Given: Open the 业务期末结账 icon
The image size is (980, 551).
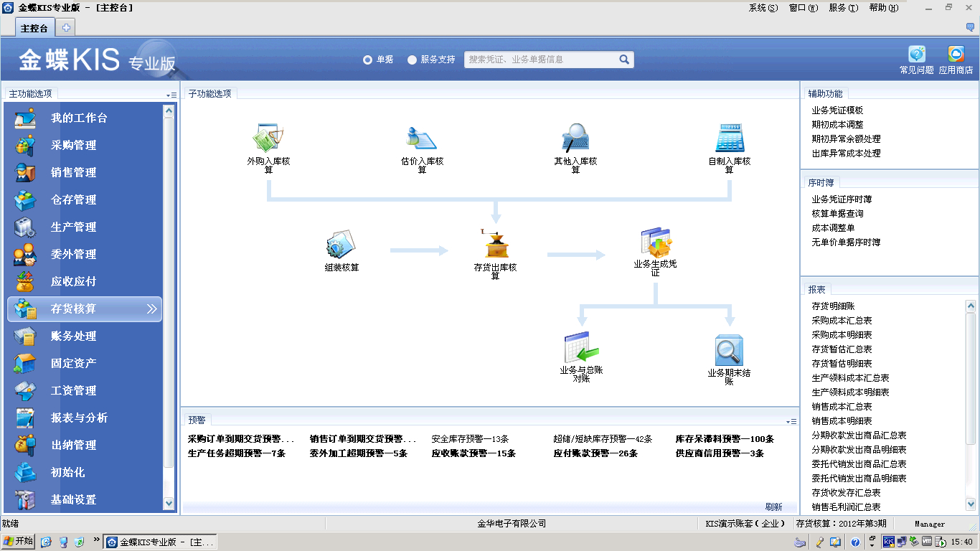Looking at the screenshot, I should 729,351.
